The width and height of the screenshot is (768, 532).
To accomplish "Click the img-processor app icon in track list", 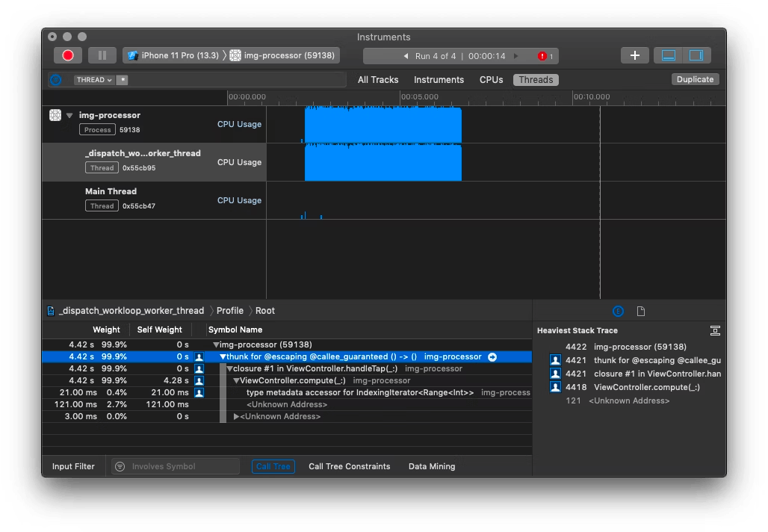I will (55, 115).
